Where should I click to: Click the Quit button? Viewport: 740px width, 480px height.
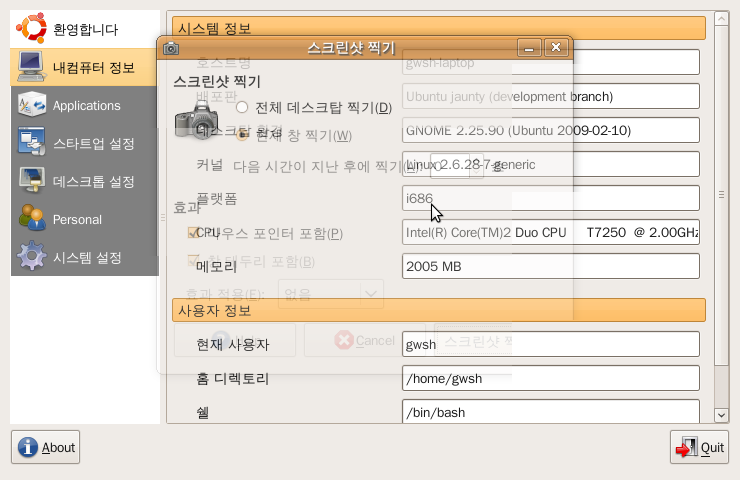click(x=699, y=447)
